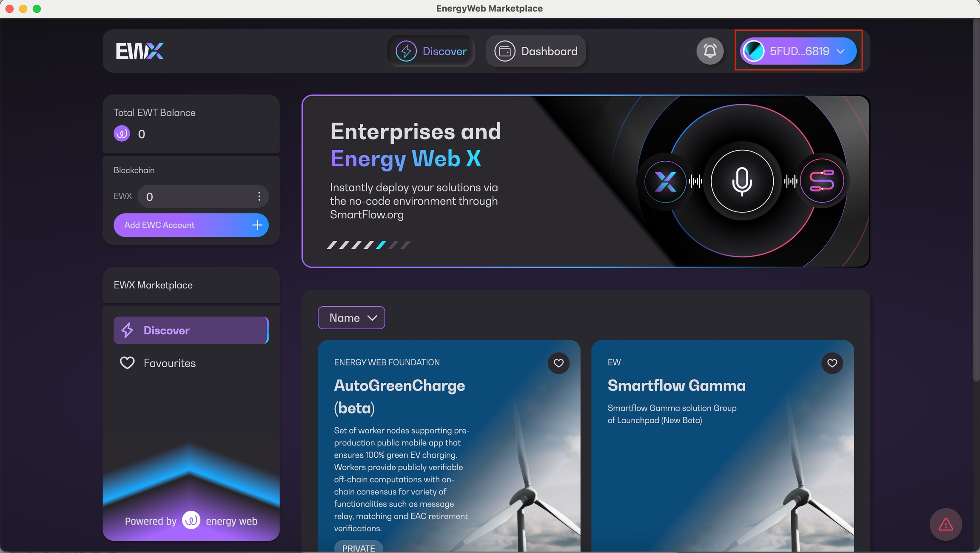Click the red warning triangle icon

pyautogui.click(x=945, y=524)
